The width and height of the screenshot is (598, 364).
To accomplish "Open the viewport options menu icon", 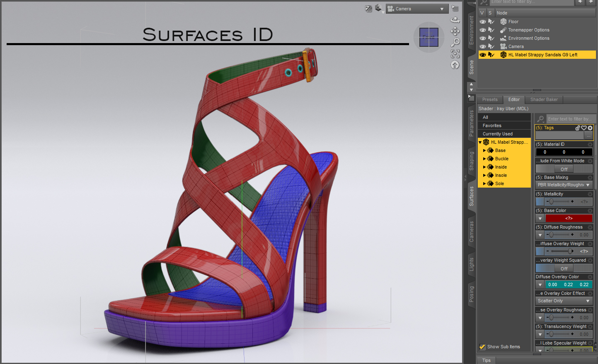I will 455,8.
